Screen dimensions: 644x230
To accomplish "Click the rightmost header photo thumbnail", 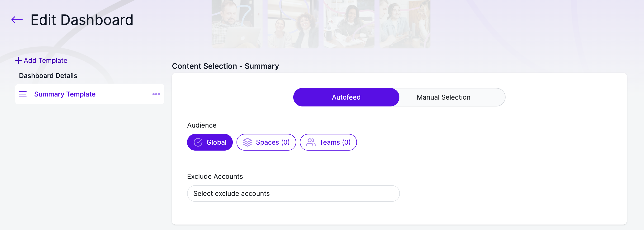I will [405, 24].
